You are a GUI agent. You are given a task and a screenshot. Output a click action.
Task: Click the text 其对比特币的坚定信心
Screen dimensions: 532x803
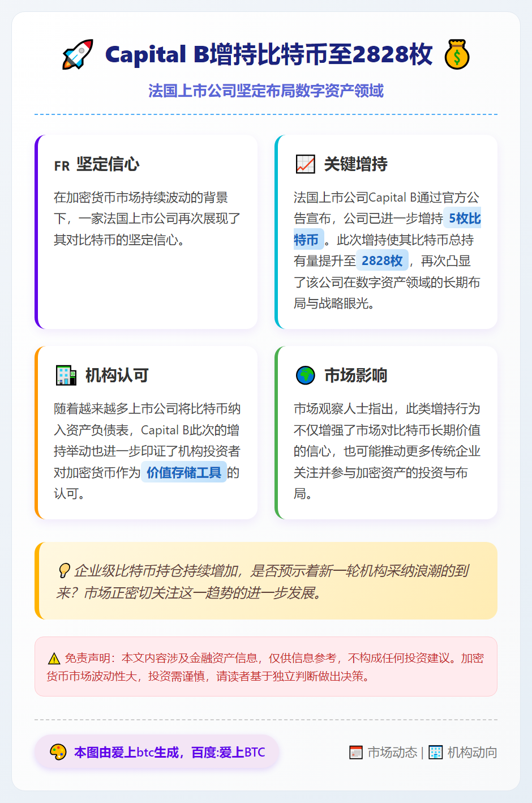pyautogui.click(x=119, y=240)
